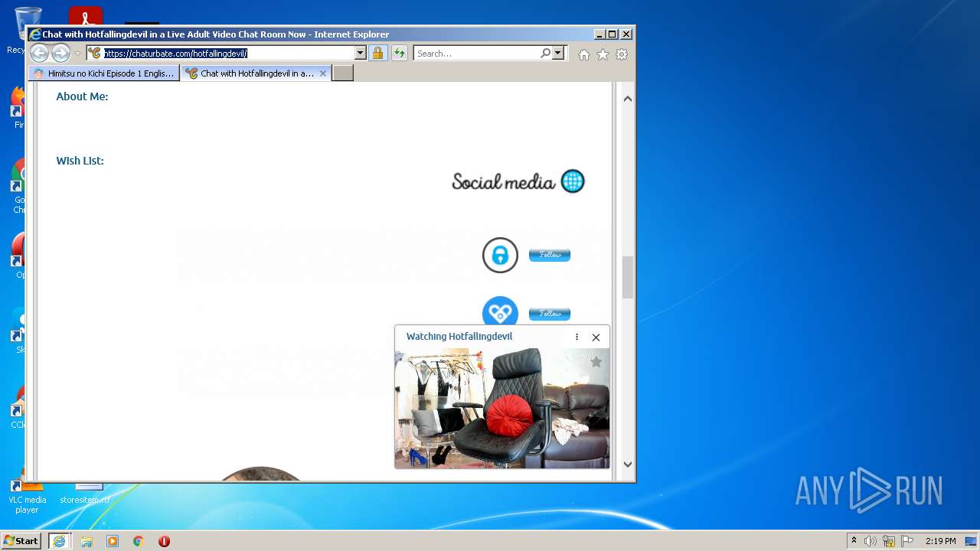Expand the address bar autocomplete dropdown
This screenshot has width=980, height=551.
tap(360, 54)
